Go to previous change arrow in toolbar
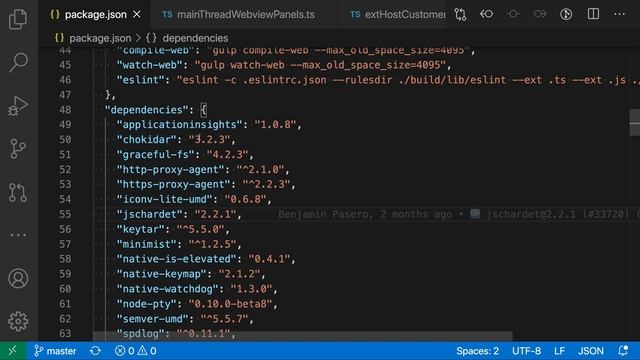Viewport: 640px width, 360px height. [487, 14]
